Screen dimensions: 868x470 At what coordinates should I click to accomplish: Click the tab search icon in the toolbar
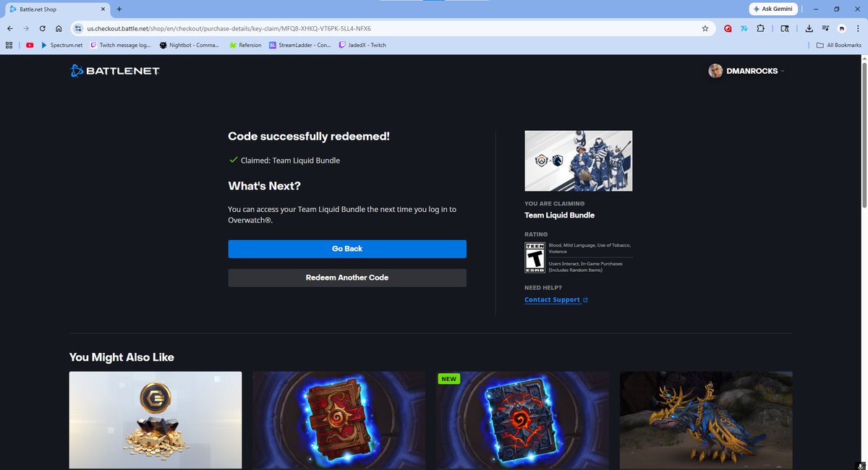click(x=785, y=28)
